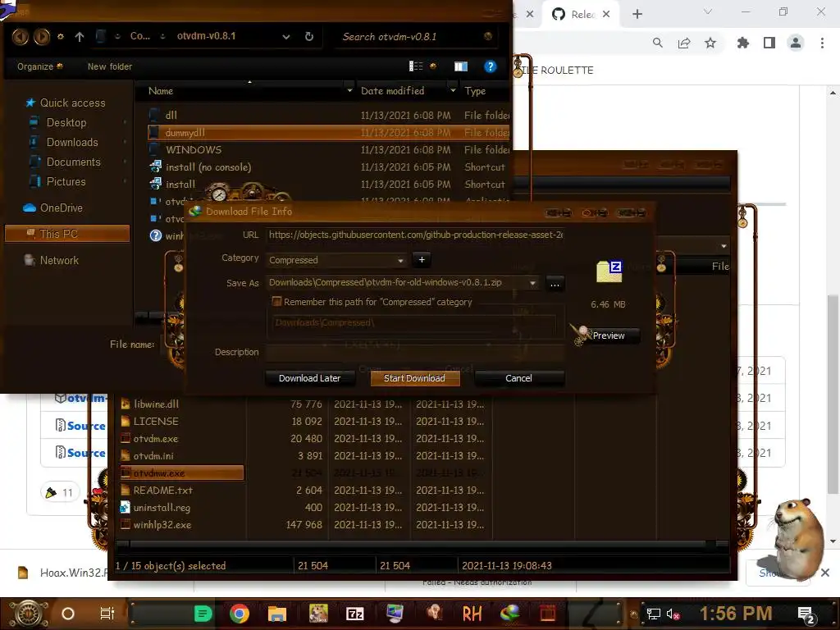Viewport: 840px width, 630px height.
Task: Open Chrome extensions puzzle icon
Action: coord(743,43)
